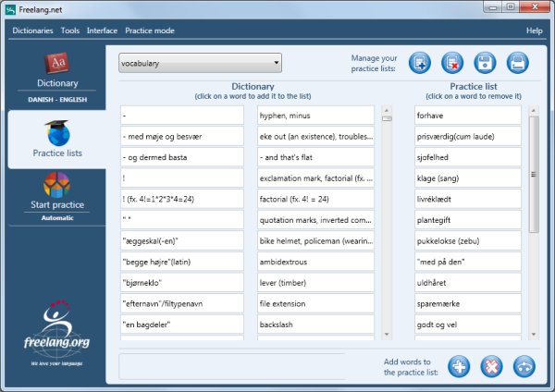Click the new practice list icon

point(419,63)
